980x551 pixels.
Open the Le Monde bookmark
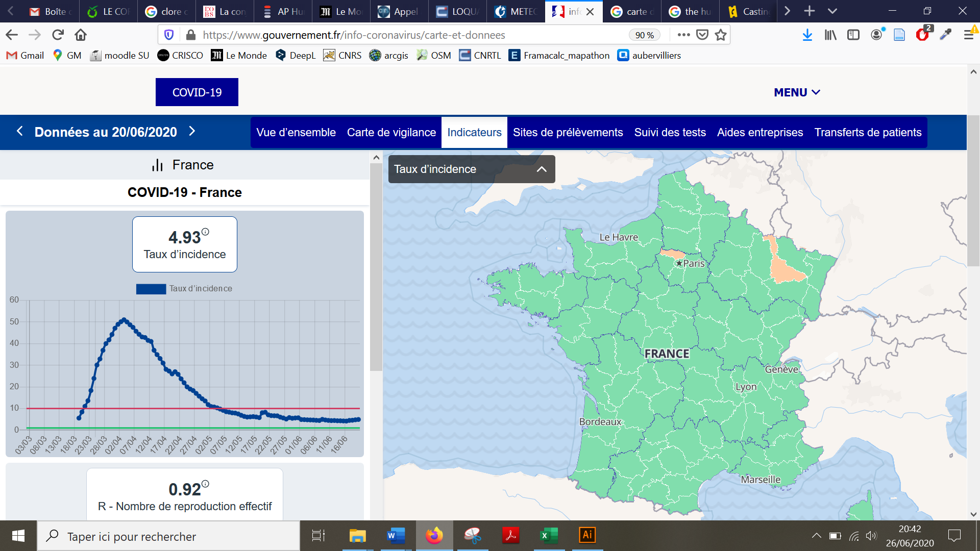[239, 55]
